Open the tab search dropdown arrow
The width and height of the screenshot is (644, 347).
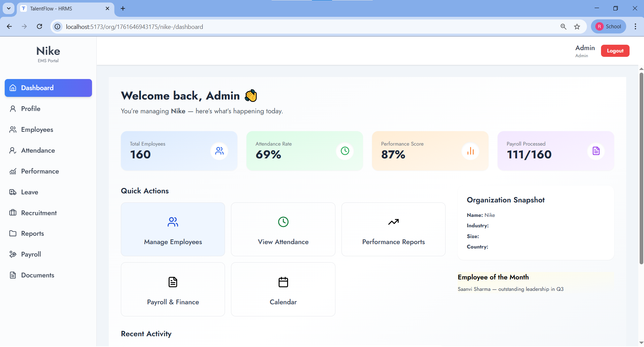tap(9, 8)
